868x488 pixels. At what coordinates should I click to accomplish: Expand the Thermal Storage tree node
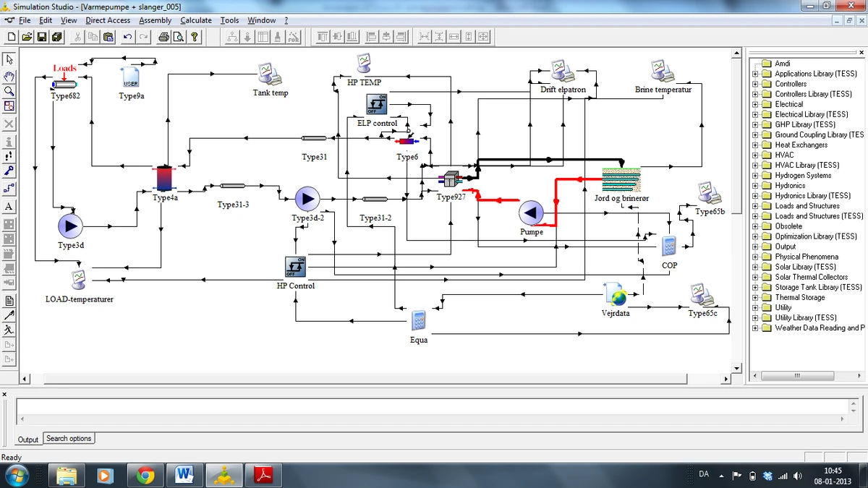[x=756, y=297]
